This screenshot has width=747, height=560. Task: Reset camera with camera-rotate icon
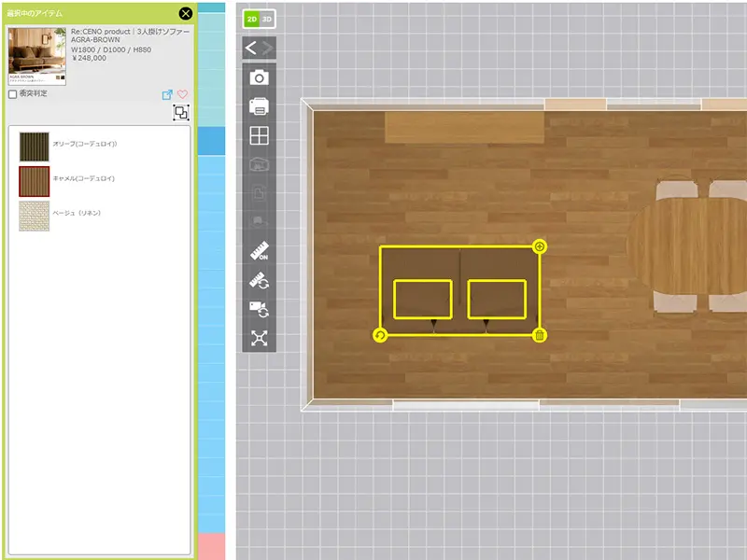point(259,309)
